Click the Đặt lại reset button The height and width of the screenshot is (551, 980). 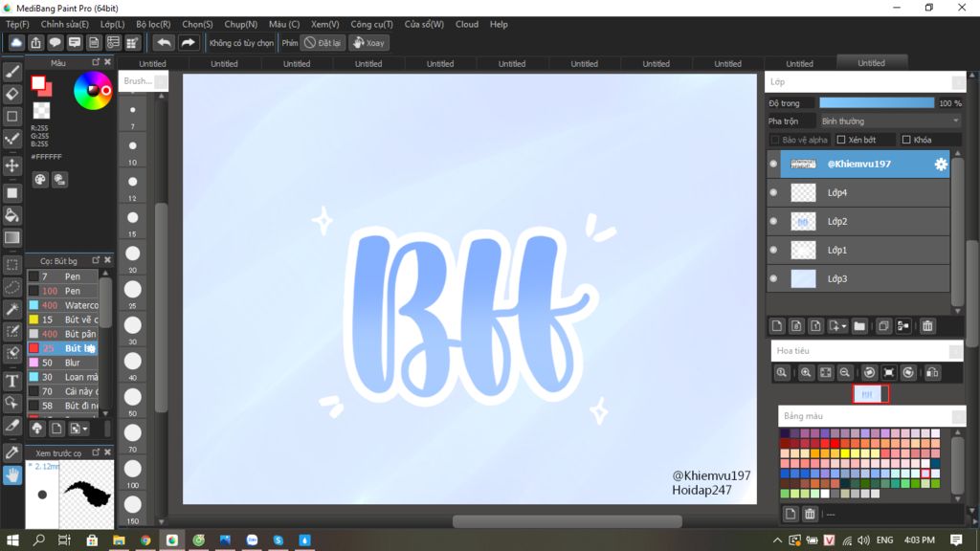click(x=323, y=42)
